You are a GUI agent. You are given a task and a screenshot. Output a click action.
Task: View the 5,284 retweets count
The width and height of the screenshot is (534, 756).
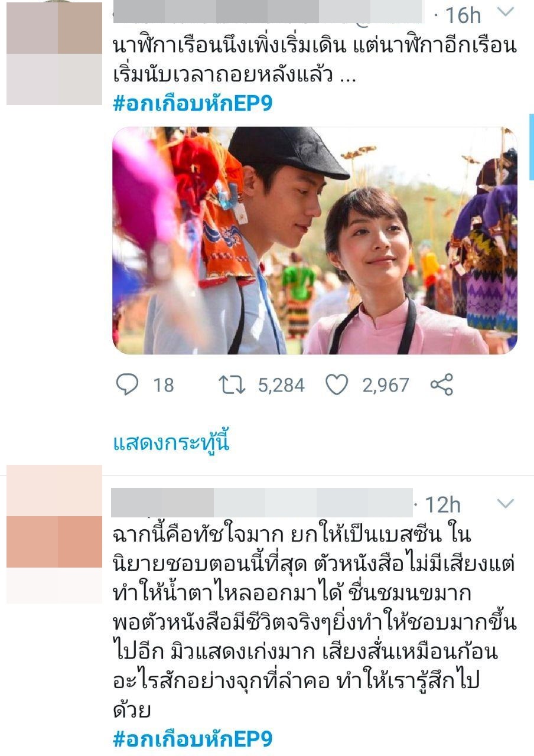coord(281,386)
